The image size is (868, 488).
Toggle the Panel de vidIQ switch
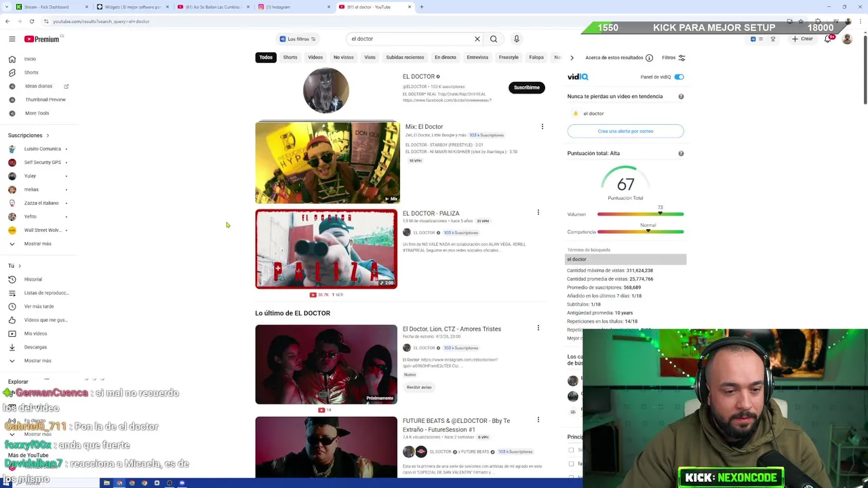[679, 77]
